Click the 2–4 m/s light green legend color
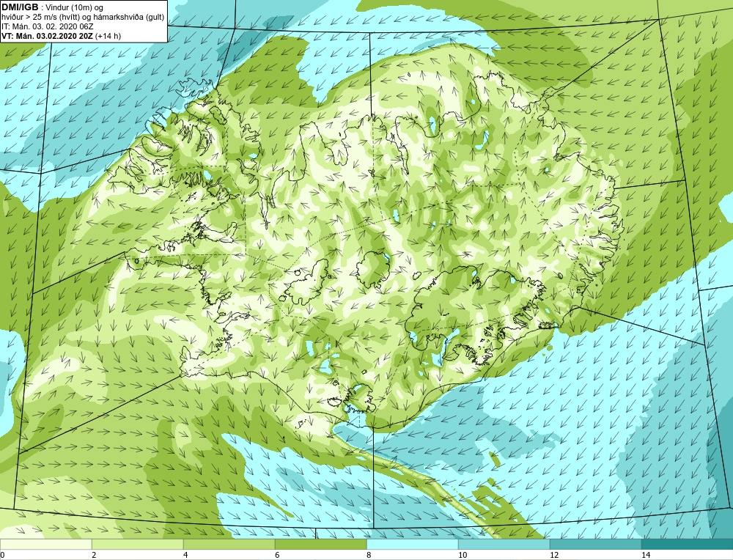This screenshot has height=560, width=733. click(x=138, y=544)
